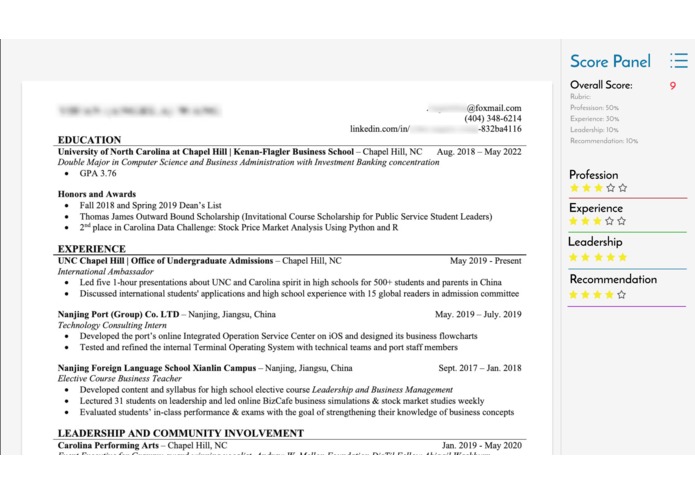The height and width of the screenshot is (494, 695).
Task: Click the phone number (404) 348-6214
Action: [493, 118]
